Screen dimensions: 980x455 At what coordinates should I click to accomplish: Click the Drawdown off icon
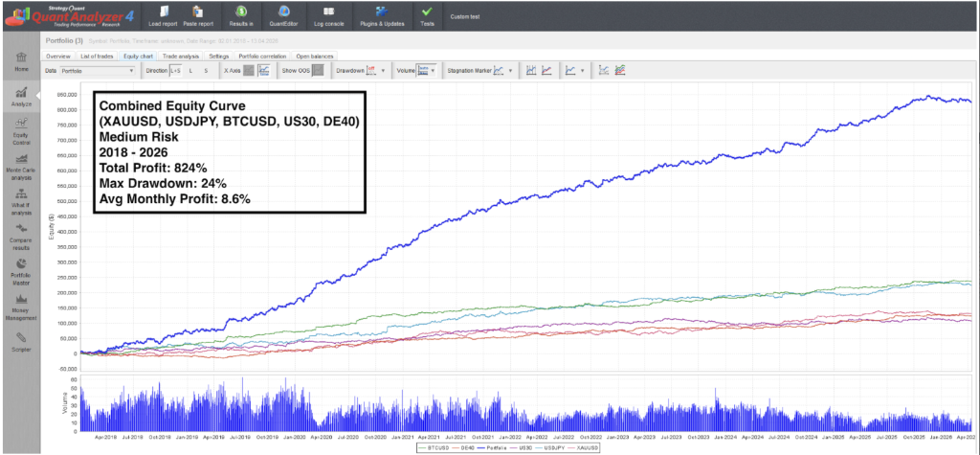pos(370,71)
